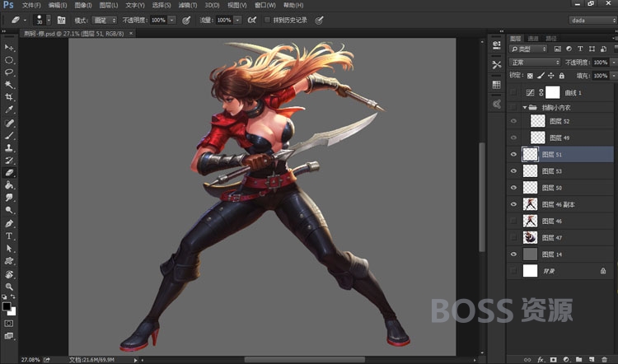Open blend mode 正常 dropdown
This screenshot has width=618, height=364.
point(535,63)
